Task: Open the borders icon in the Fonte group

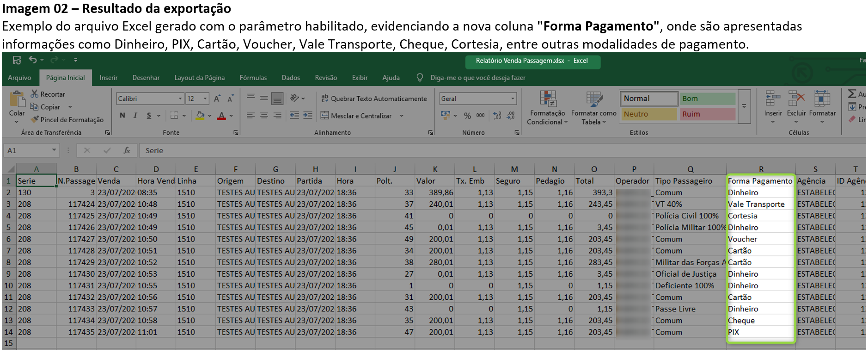Action: coord(174,115)
